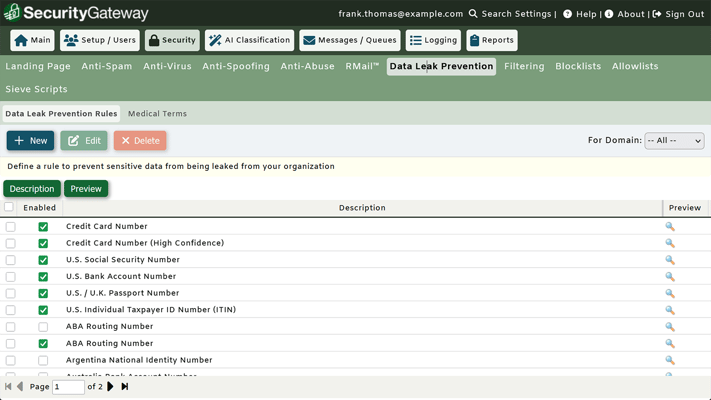Open the Security Landing Page
711x400 pixels.
(38, 66)
